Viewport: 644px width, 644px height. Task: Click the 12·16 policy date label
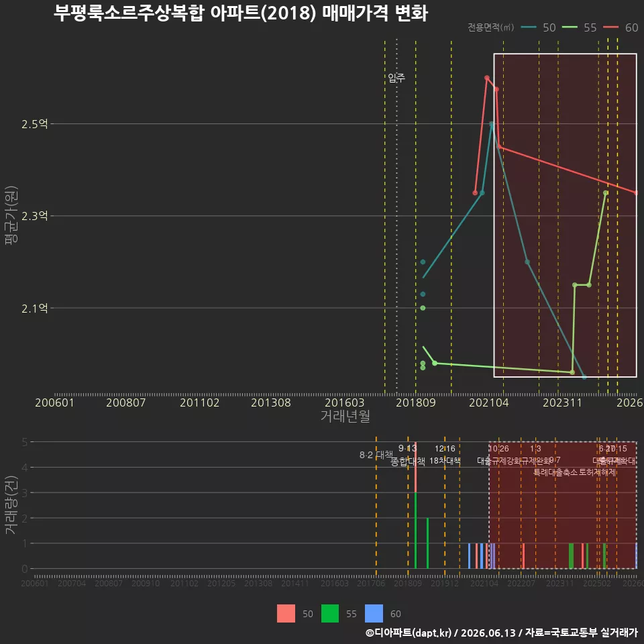445,449
